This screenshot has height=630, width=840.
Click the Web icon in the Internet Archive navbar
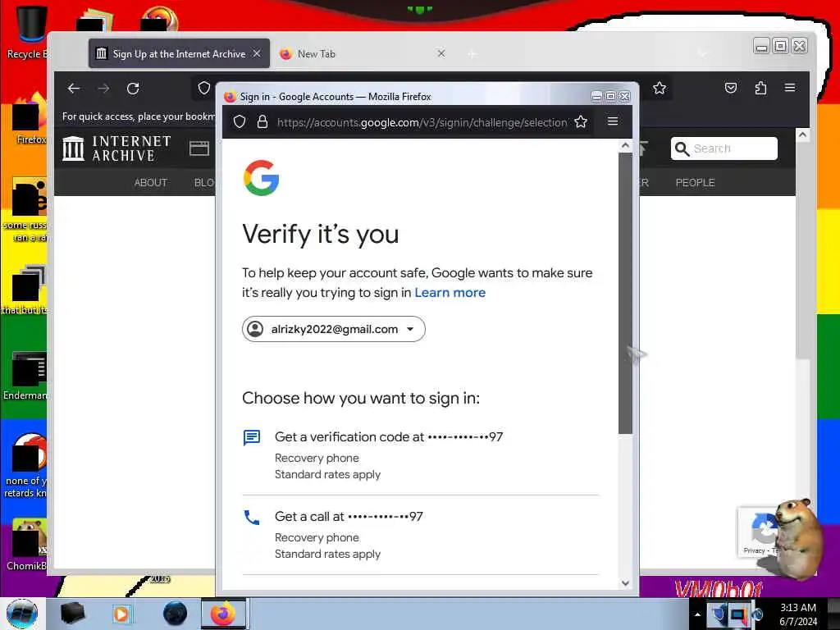point(199,148)
